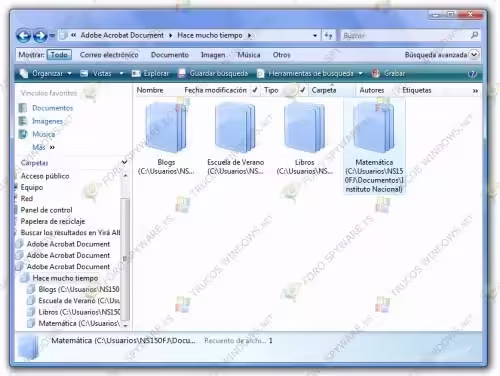
Task: Expand Búsqueda avanzada options
Action: pos(474,54)
